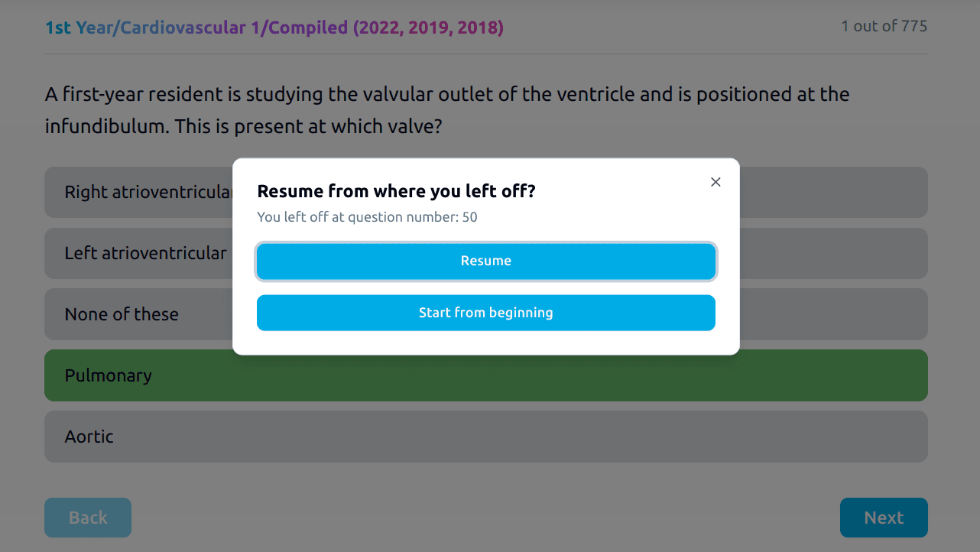Click the 1 out of 775 counter

tap(884, 27)
